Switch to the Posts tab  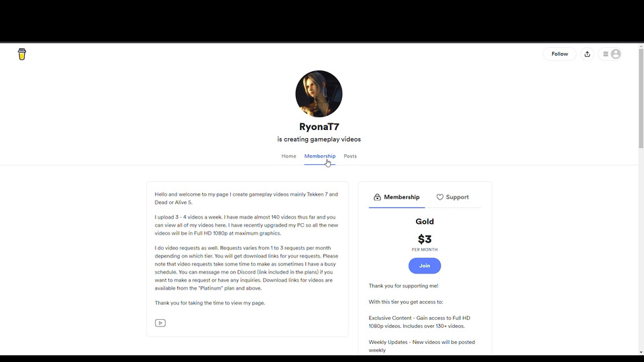coord(350,156)
